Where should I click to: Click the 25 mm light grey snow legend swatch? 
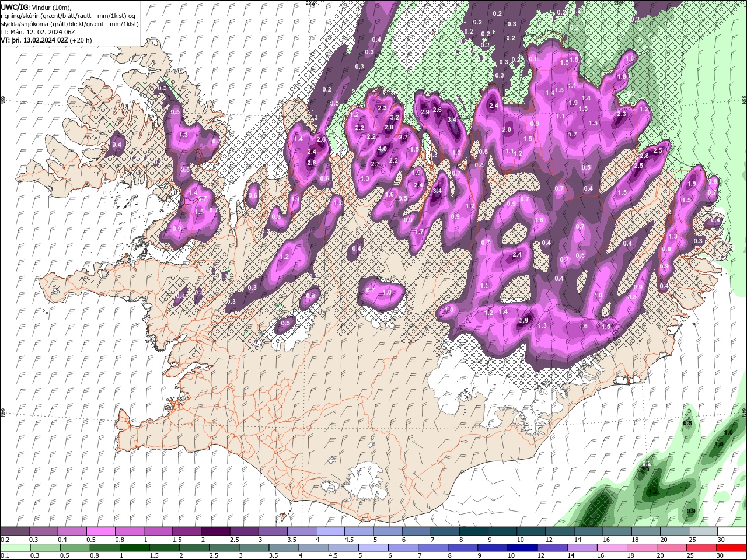click(x=703, y=531)
